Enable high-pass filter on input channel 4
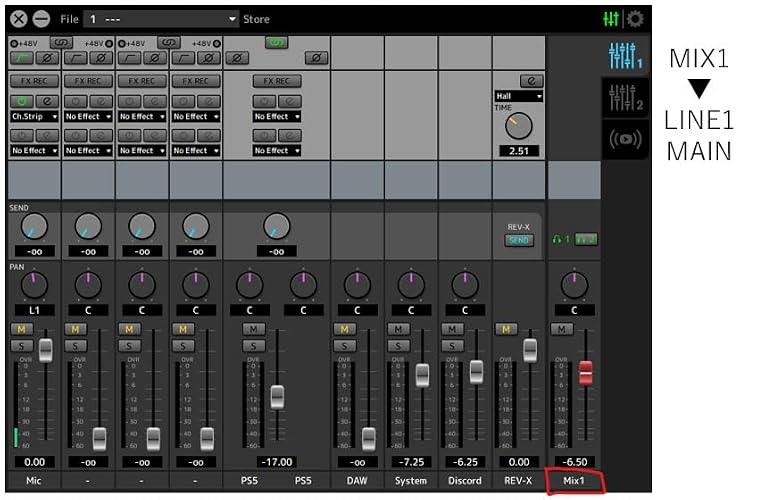Image resolution: width=757 pixels, height=500 pixels. 184,58
